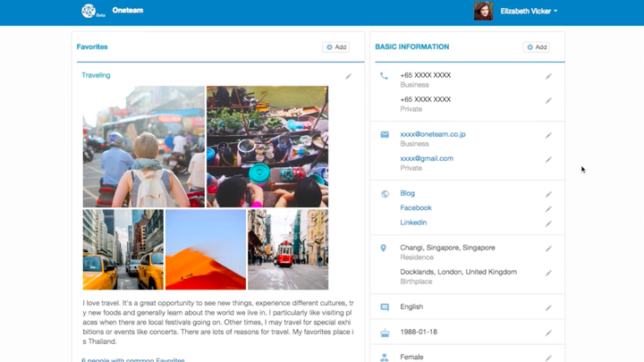The height and width of the screenshot is (362, 644).
Task: Click the email envelope icon
Action: 385,135
